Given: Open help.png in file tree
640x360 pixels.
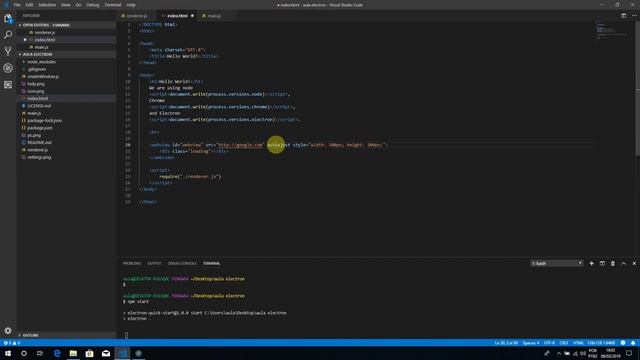Looking at the screenshot, I should point(36,84).
